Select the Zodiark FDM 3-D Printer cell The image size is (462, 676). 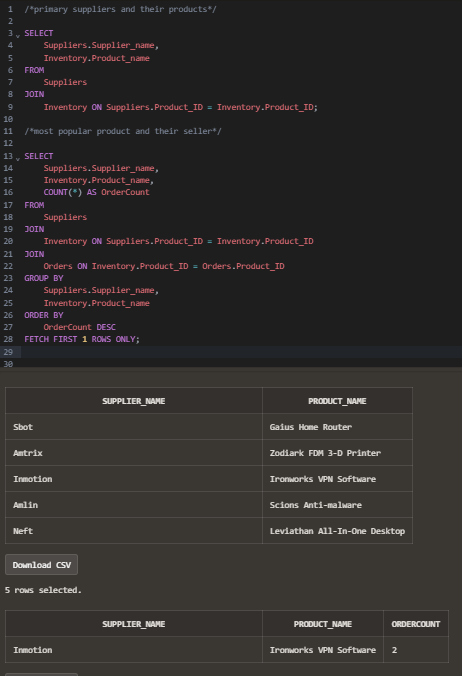[337, 453]
